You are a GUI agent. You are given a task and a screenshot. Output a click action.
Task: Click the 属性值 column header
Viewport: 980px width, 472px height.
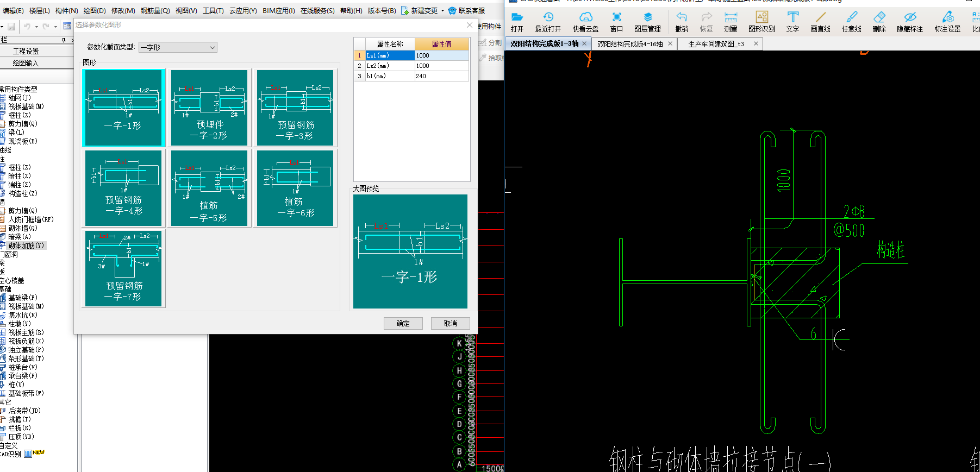442,44
